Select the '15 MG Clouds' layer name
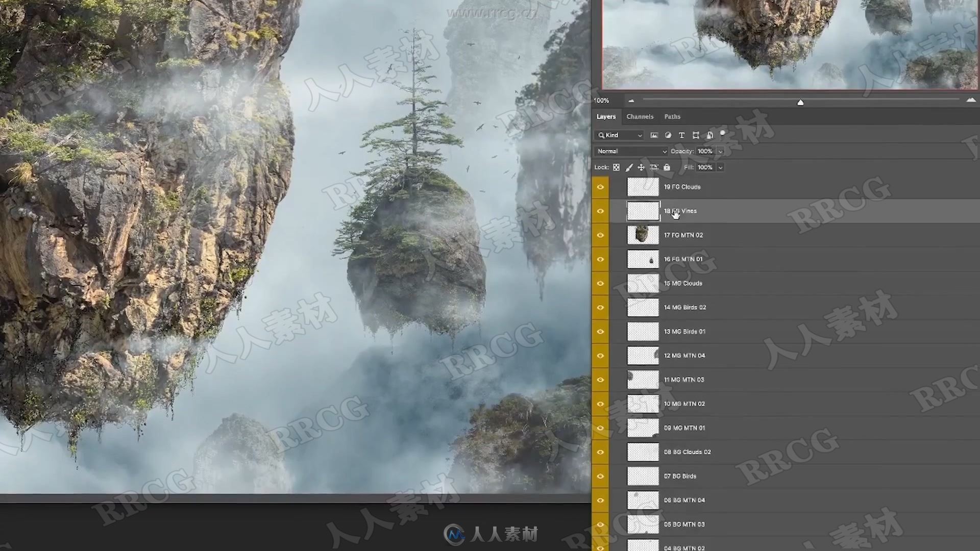The width and height of the screenshot is (980, 551). (683, 284)
